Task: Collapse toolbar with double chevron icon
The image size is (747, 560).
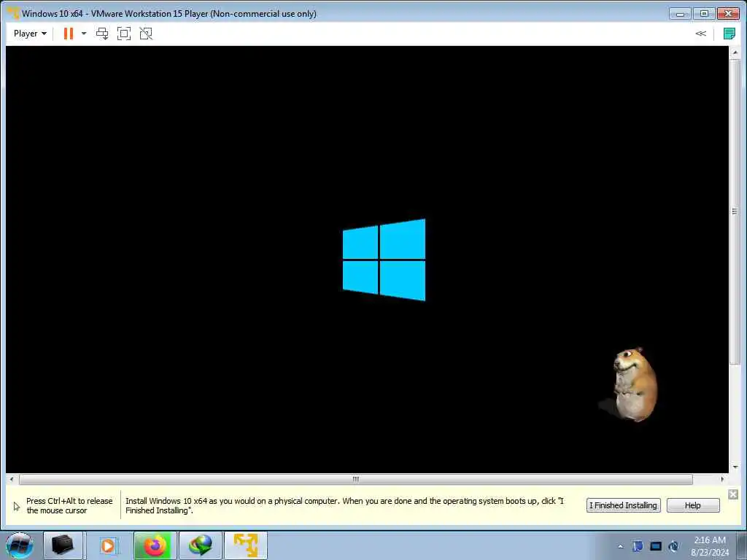Action: coord(700,34)
